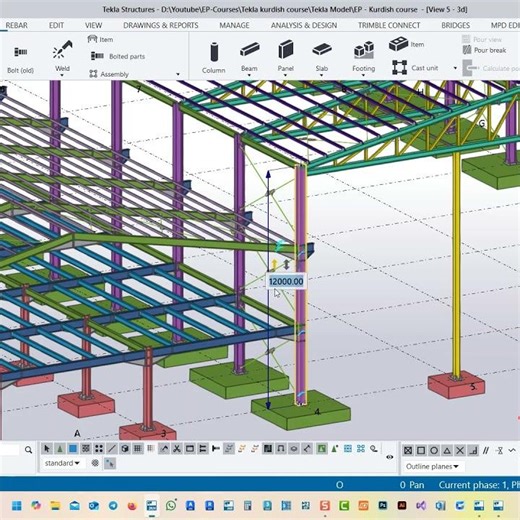Image resolution: width=520 pixels, height=520 pixels.
Task: Expand the Beam dropdown arrow
Action: [x=249, y=76]
